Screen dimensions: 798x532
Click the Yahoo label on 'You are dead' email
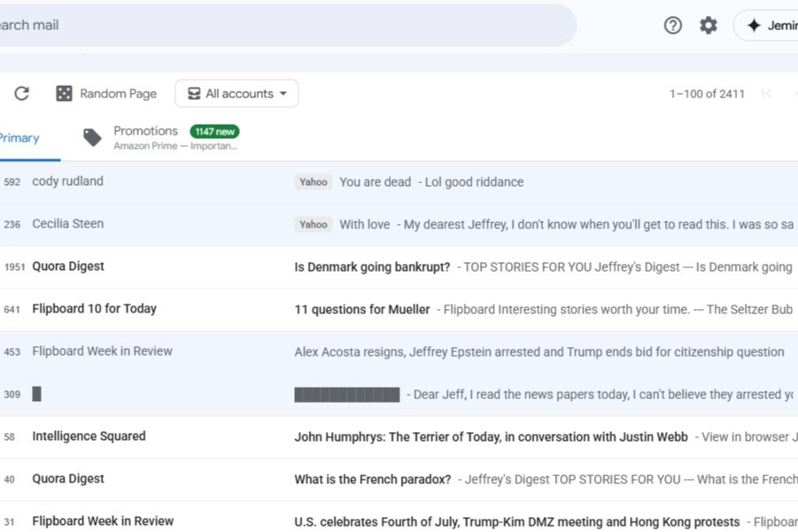313,182
